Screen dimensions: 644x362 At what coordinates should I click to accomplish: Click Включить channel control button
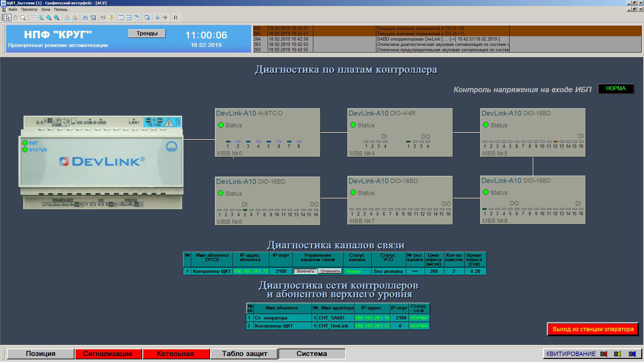tap(305, 271)
